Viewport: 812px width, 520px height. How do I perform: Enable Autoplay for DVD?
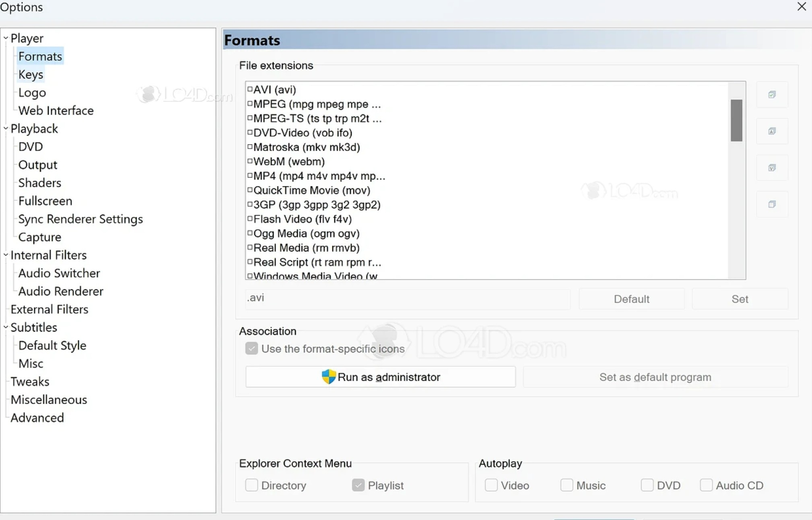tap(647, 485)
